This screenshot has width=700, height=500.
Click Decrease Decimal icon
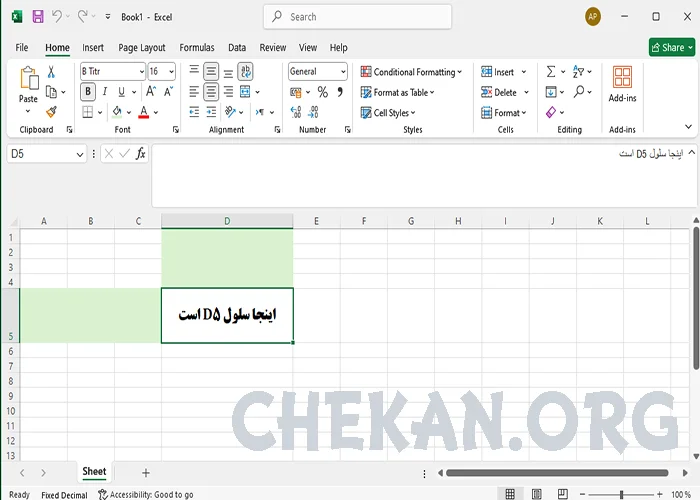(x=313, y=112)
